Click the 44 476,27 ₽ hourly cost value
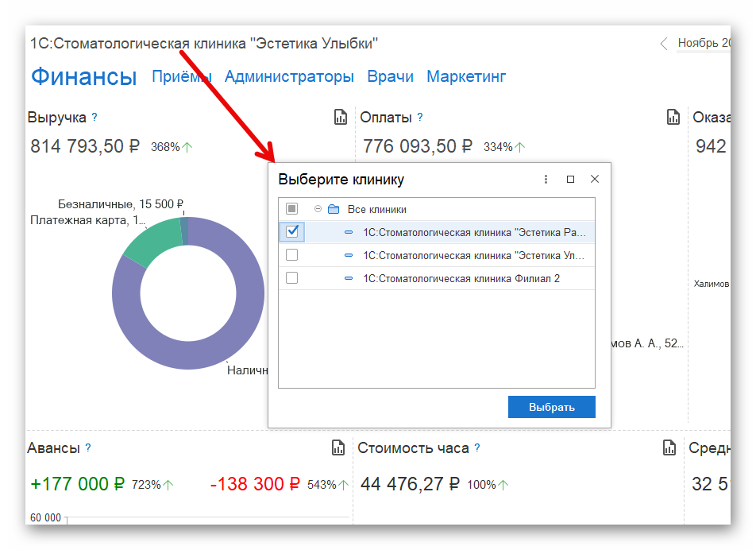The height and width of the screenshot is (550, 756). (x=411, y=484)
